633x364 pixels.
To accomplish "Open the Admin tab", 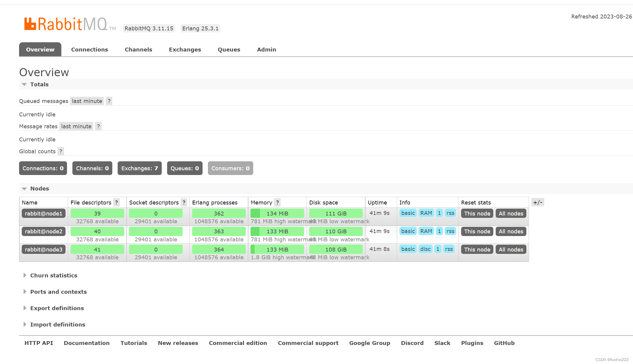I will (266, 50).
